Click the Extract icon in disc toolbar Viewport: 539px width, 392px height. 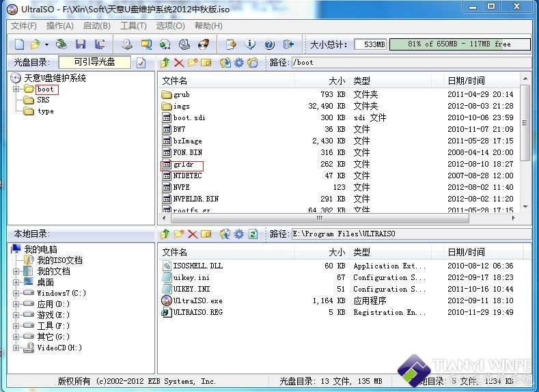coord(225,63)
